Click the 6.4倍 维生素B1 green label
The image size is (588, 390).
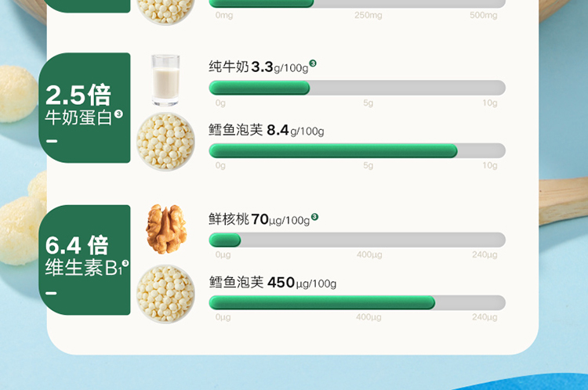[x=84, y=259]
